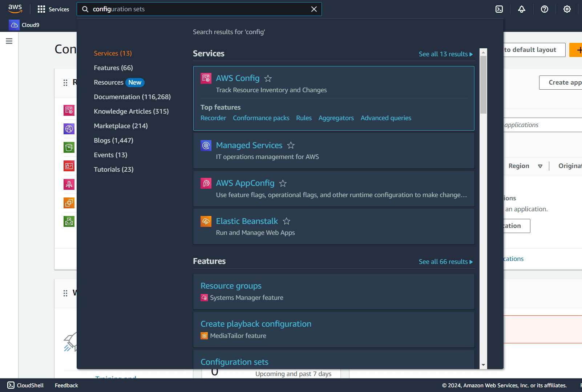Open the help question mark menu
582x392 pixels.
pos(544,9)
